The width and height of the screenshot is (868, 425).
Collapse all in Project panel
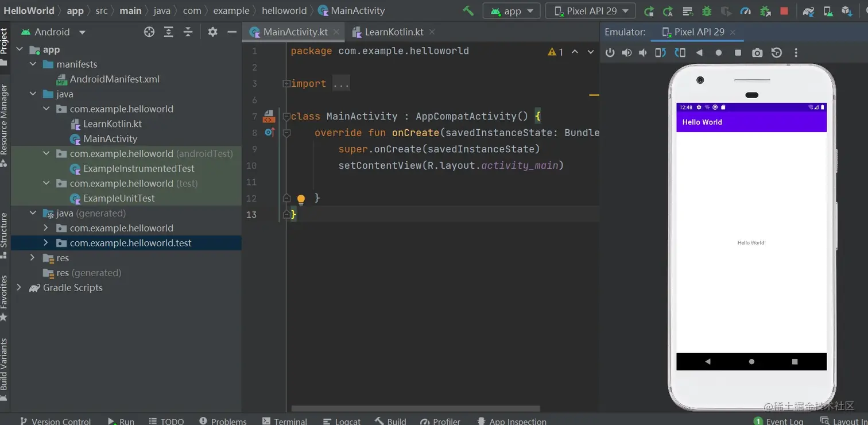(188, 32)
